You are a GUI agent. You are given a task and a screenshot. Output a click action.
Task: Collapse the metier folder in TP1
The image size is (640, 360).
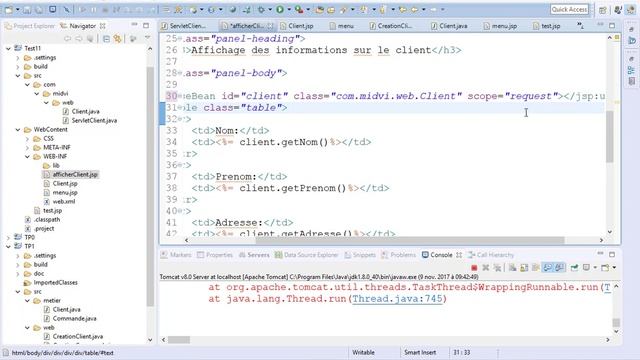[27, 300]
